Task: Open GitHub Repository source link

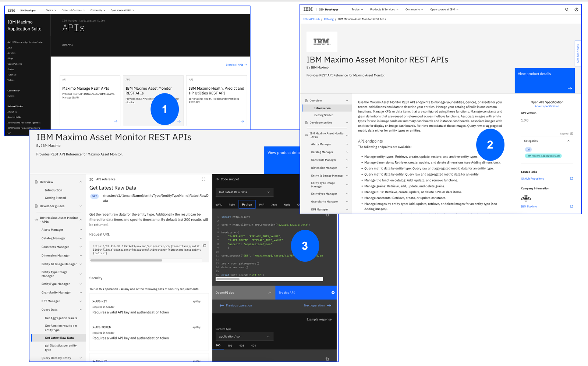Action: pos(532,179)
